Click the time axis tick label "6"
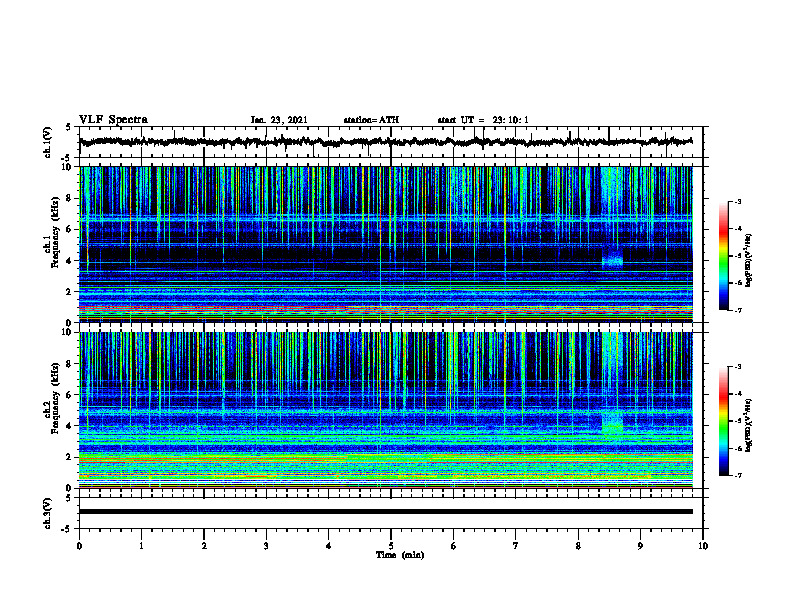This screenshot has height=612, width=792. (453, 546)
